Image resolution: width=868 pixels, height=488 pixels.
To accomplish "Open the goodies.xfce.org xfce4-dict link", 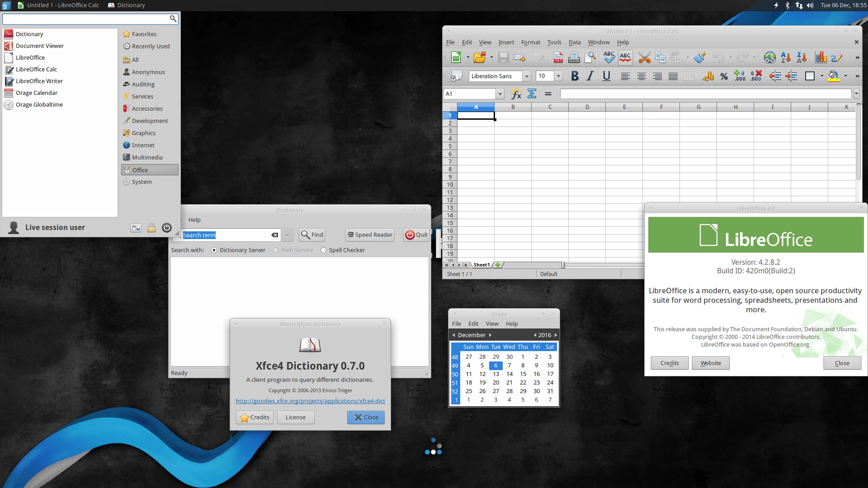I will pos(310,401).
